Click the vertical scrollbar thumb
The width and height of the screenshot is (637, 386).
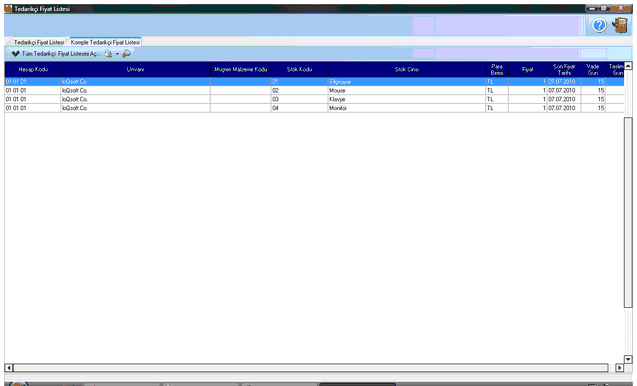[628, 212]
